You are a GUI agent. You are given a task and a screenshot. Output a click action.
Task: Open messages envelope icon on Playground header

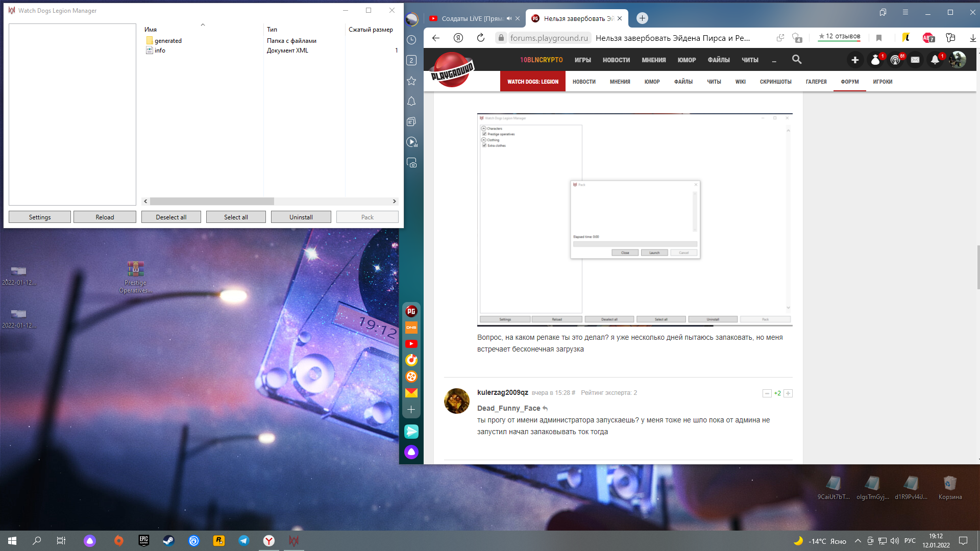click(915, 60)
